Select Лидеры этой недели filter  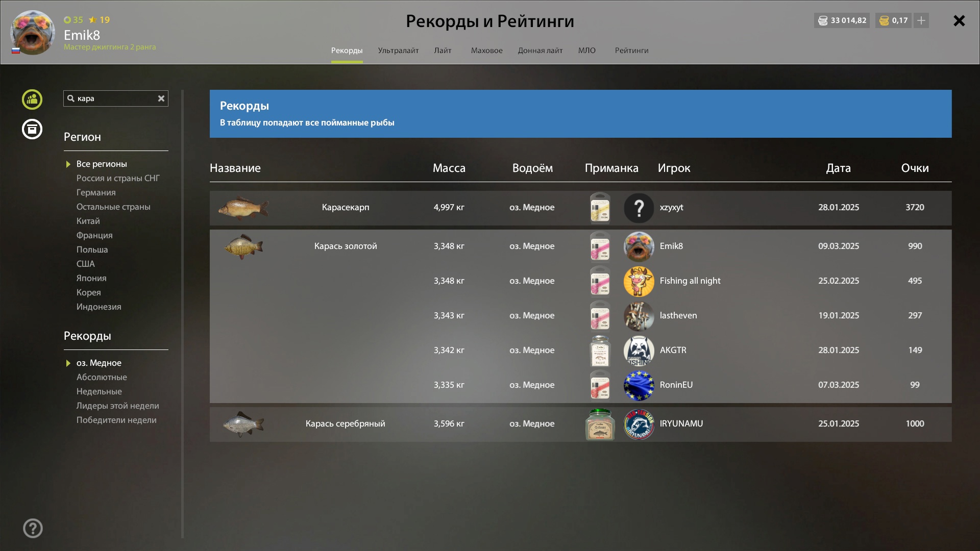(117, 406)
